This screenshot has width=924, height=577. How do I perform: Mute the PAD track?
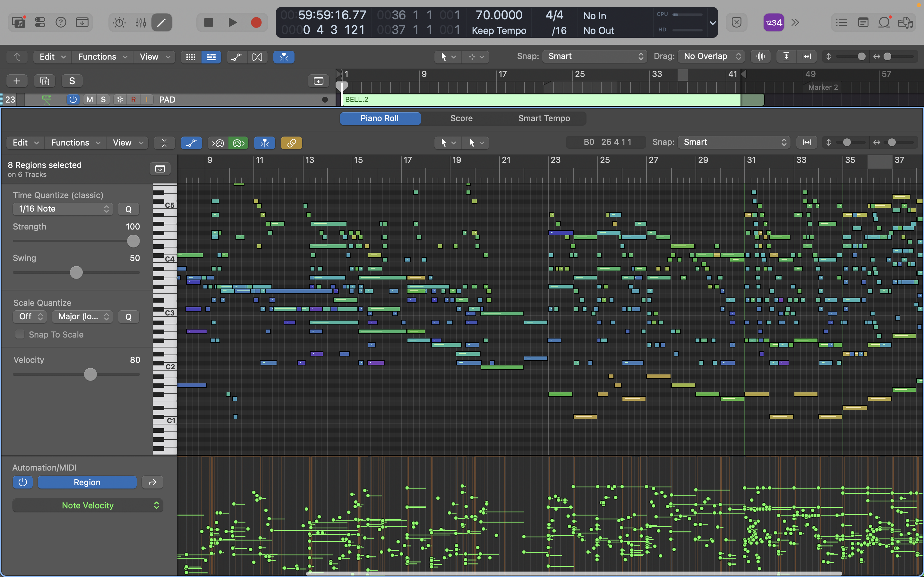coord(90,100)
